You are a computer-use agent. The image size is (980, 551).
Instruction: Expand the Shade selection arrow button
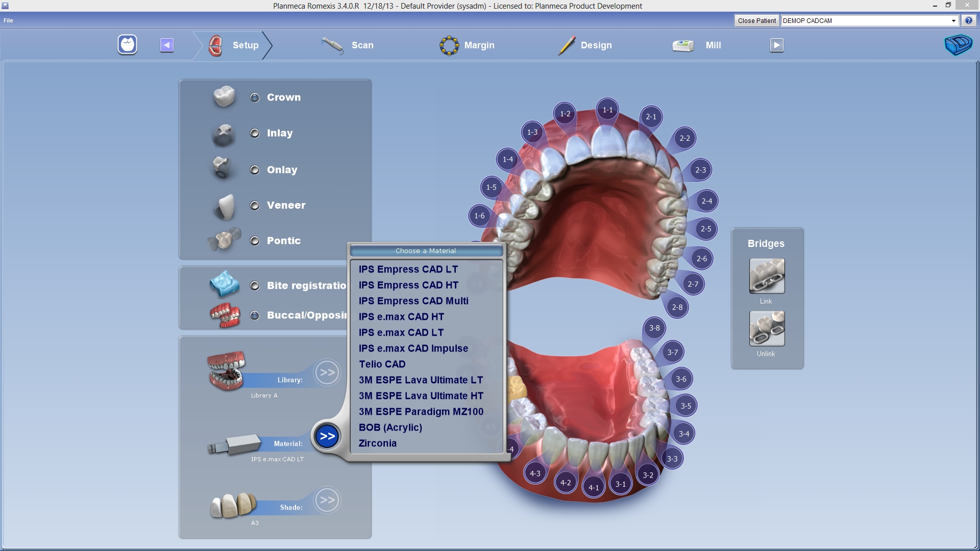pos(327,500)
